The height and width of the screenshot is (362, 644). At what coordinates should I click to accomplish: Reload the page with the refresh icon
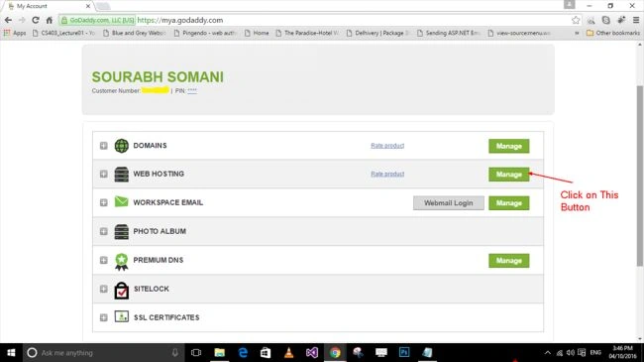36,20
